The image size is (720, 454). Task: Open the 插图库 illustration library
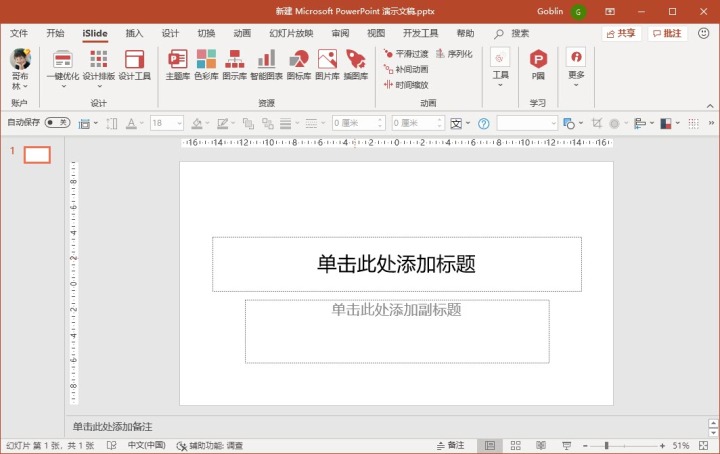pyautogui.click(x=356, y=65)
